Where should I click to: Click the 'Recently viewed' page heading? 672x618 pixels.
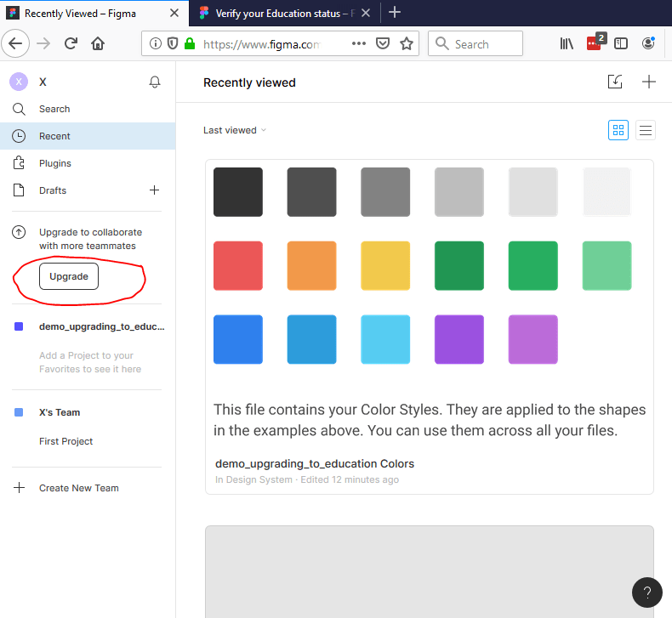click(x=249, y=82)
